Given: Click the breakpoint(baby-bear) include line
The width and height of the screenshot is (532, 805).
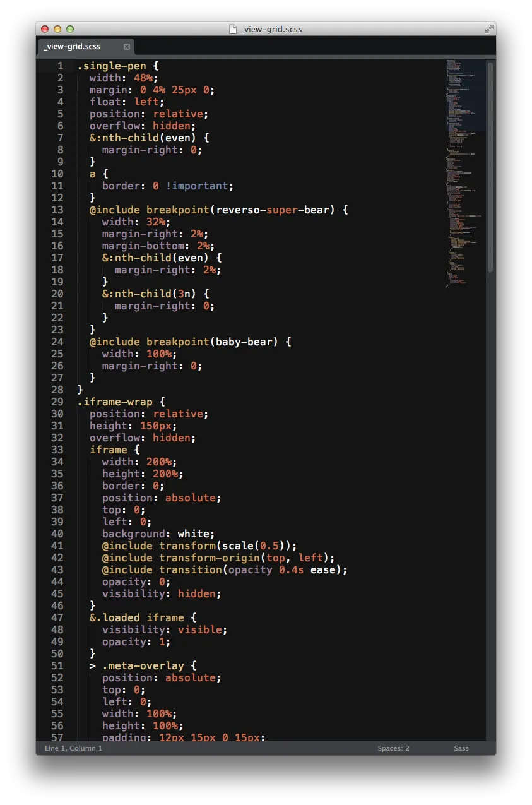Looking at the screenshot, I should [x=190, y=342].
